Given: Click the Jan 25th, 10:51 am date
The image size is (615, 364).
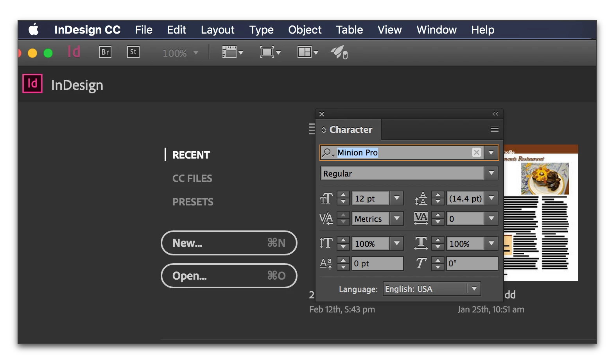Looking at the screenshot, I should coord(491,309).
